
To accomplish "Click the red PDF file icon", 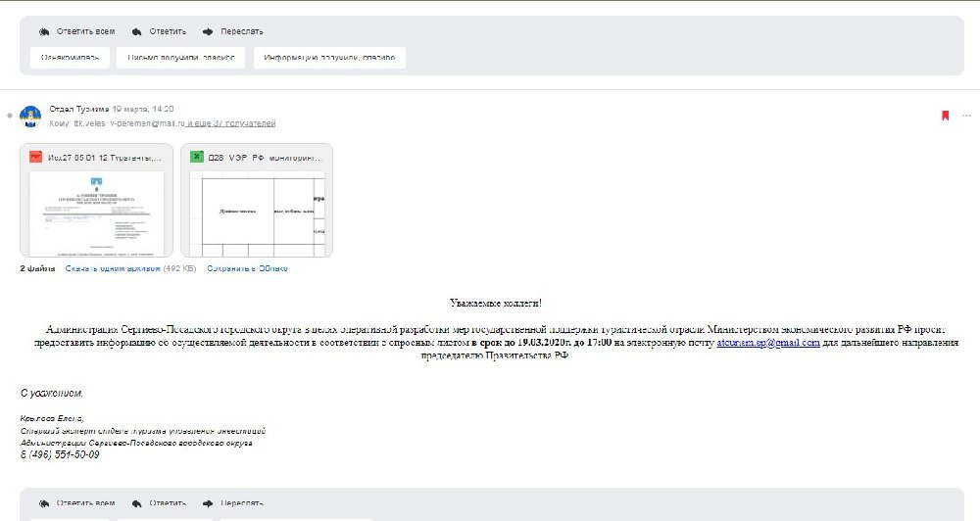I will pyautogui.click(x=34, y=157).
